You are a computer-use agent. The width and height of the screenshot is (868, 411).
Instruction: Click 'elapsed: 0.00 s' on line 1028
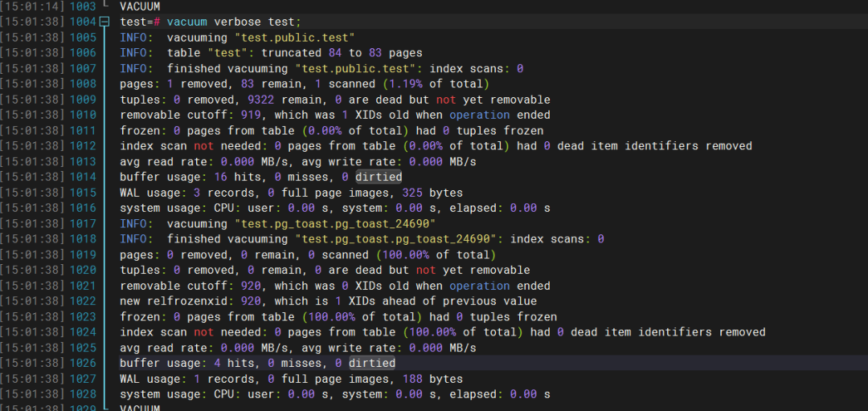500,394
